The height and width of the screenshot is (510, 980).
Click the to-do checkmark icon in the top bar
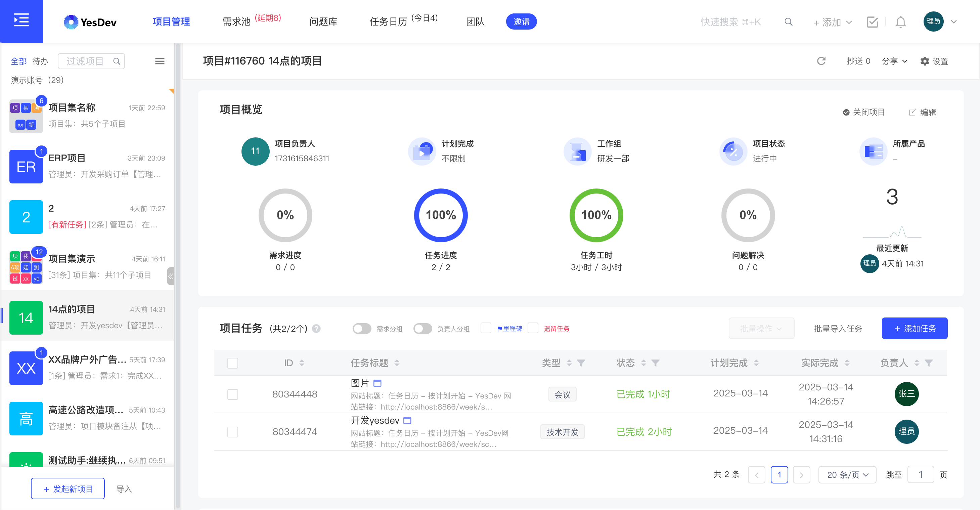(873, 22)
